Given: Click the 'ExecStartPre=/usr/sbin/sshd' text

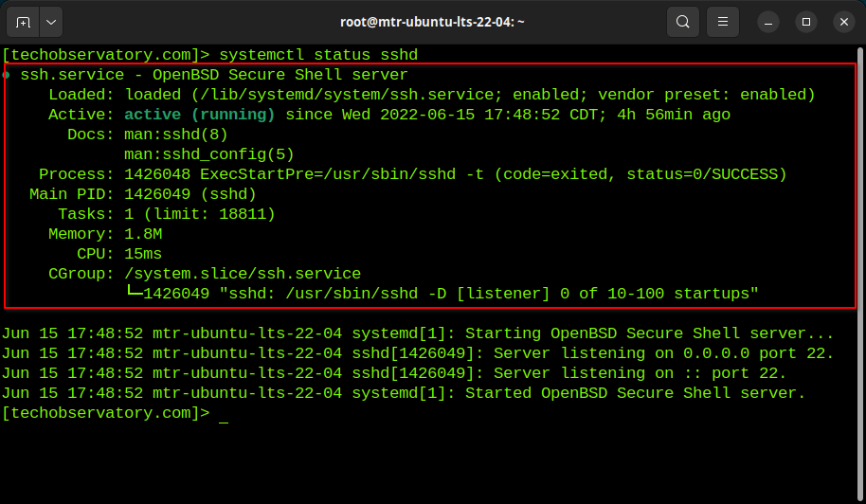Looking at the screenshot, I should tap(328, 174).
